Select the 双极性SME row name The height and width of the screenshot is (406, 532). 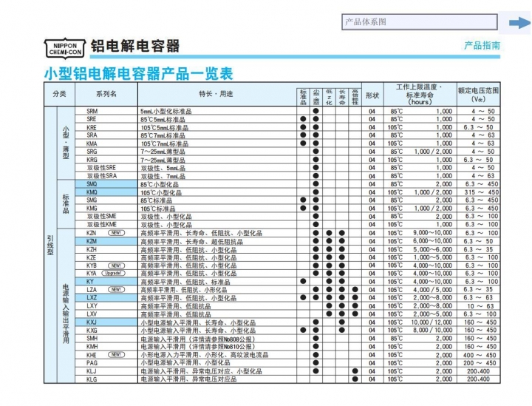[102, 216]
